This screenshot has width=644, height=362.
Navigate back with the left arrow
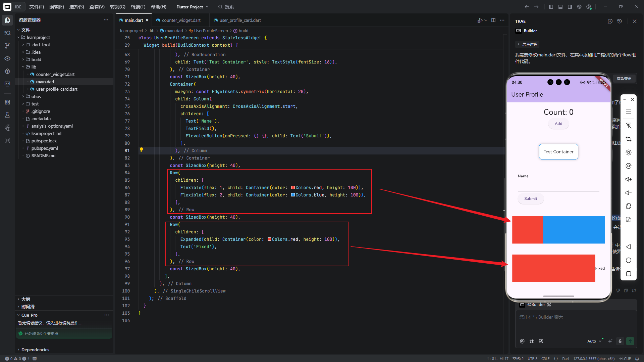click(x=527, y=7)
